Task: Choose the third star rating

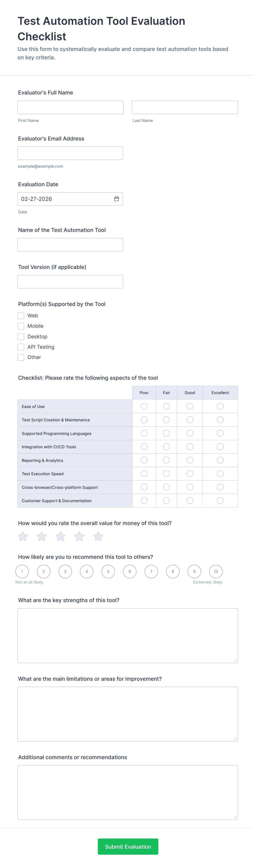Action: coord(61,536)
